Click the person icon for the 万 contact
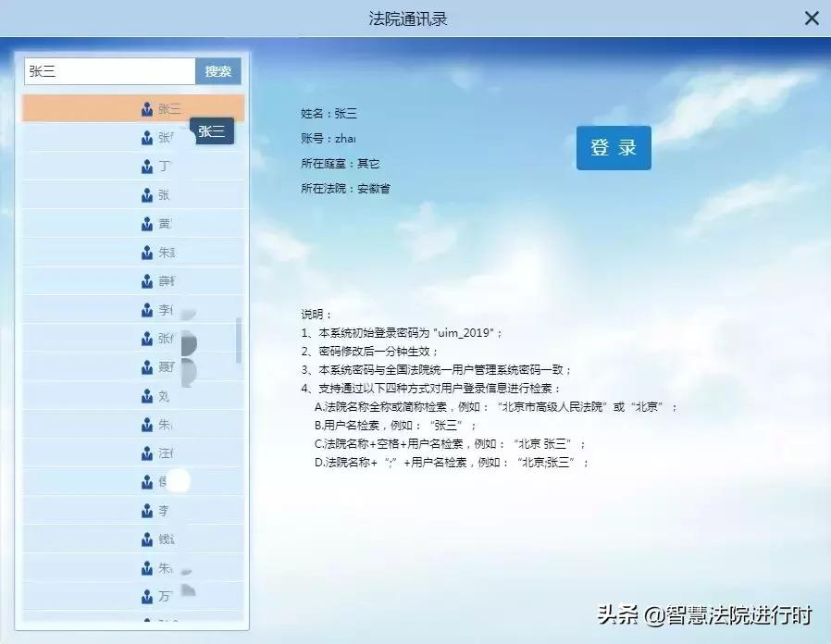This screenshot has height=644, width=831. [x=149, y=596]
